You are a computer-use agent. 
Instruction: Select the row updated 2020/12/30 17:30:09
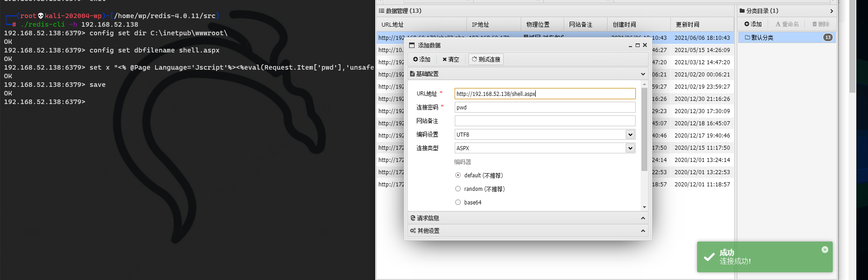tap(702, 111)
